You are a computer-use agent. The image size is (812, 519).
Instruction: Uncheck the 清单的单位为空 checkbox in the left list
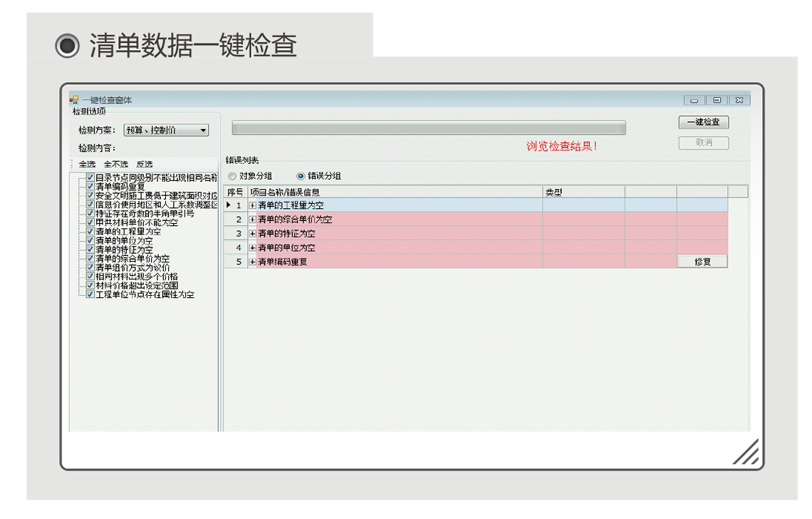[x=90, y=240]
